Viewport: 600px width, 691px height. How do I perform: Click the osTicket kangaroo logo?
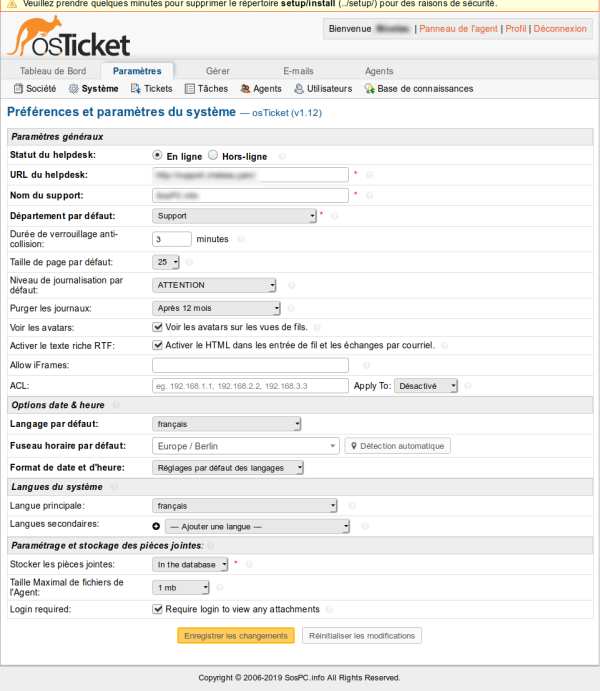[x=67, y=37]
